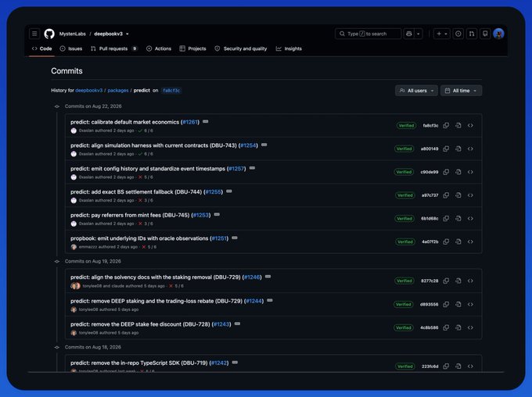The image size is (532, 397).
Task: Open the All time date filter dropdown
Action: [x=461, y=91]
